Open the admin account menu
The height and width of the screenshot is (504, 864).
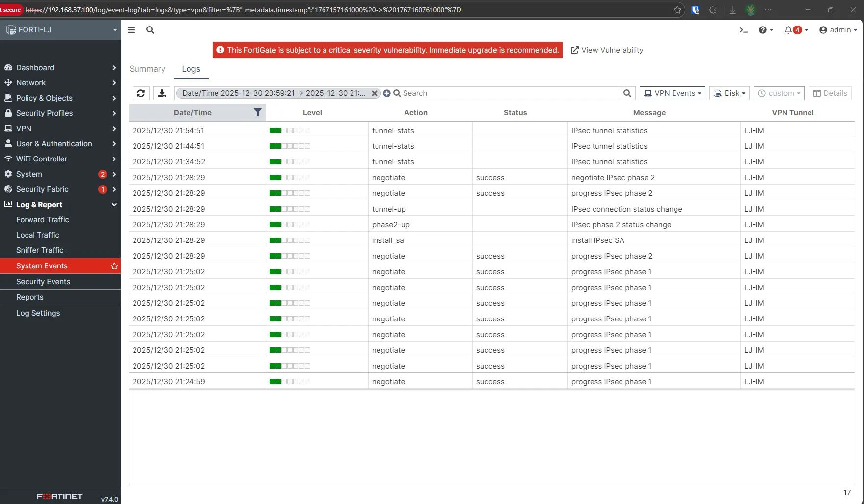click(x=838, y=30)
